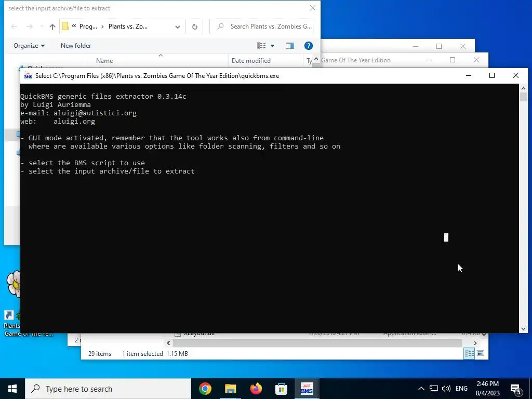Image resolution: width=532 pixels, height=399 pixels.
Task: Change the view layout icon
Action: pos(261,46)
